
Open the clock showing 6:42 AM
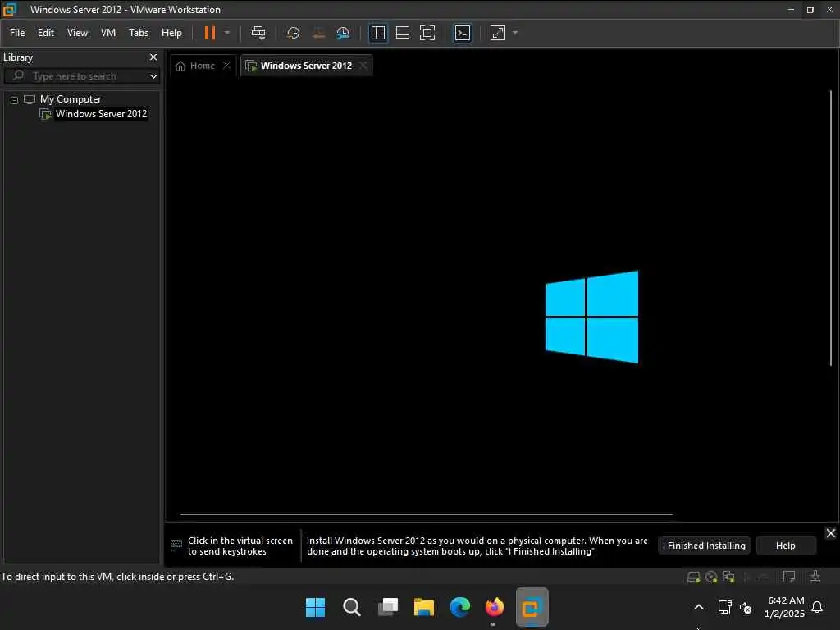[785, 607]
